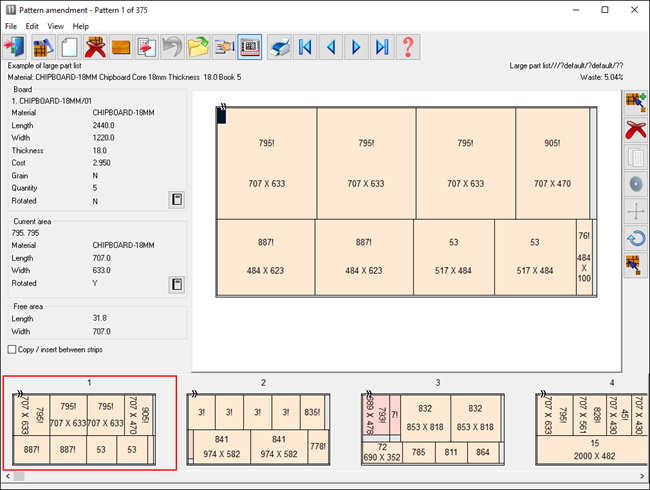Screen dimensions: 650x490
Task: Open the View menu
Action: point(56,25)
